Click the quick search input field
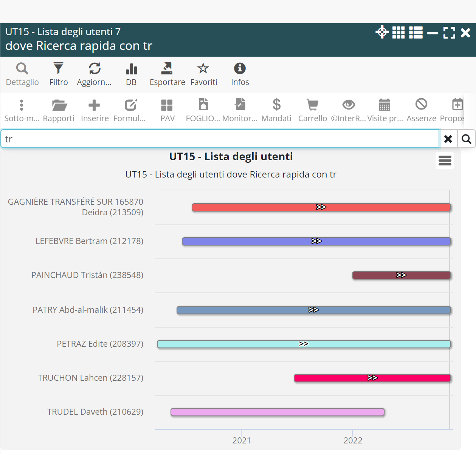Screen dimensions: 476x454 [219, 139]
